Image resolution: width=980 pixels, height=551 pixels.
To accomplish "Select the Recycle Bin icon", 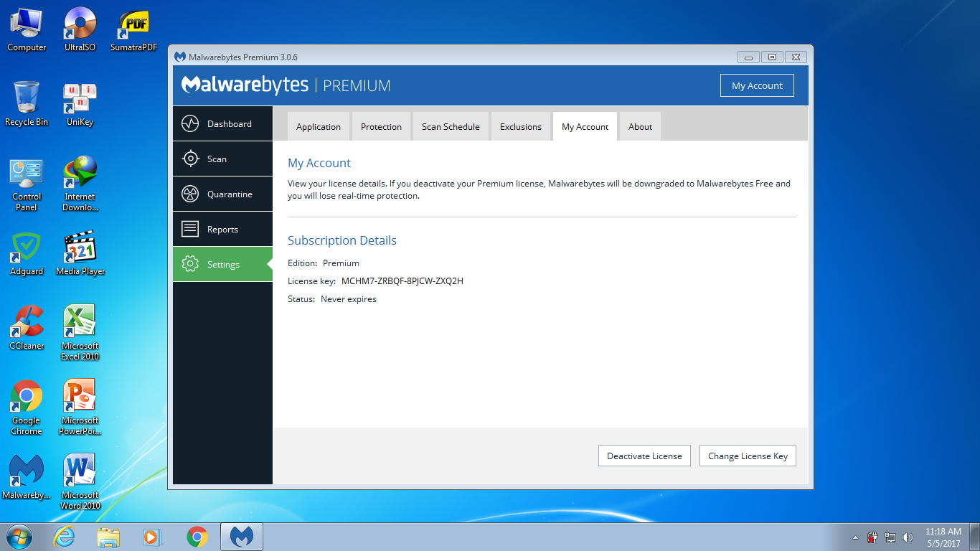I will click(x=27, y=104).
